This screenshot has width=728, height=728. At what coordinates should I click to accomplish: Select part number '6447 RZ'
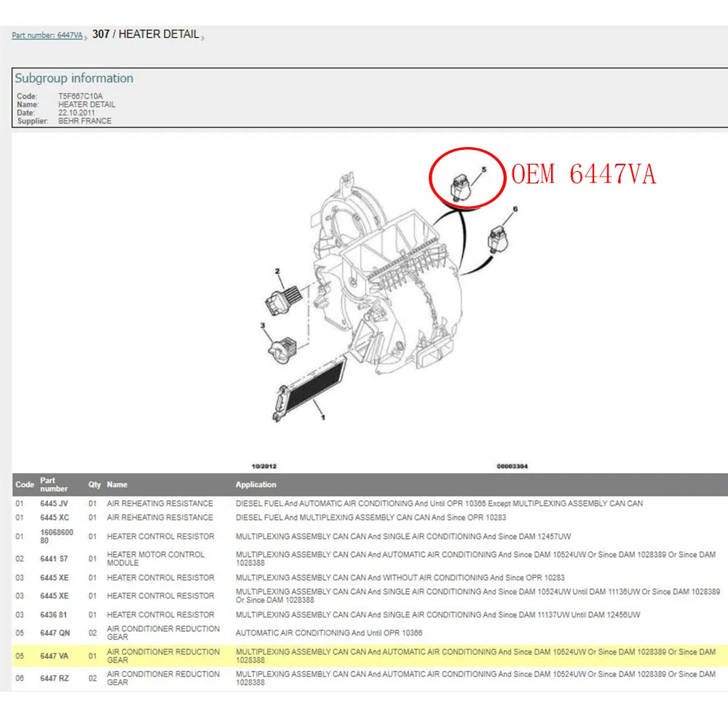[x=55, y=678]
